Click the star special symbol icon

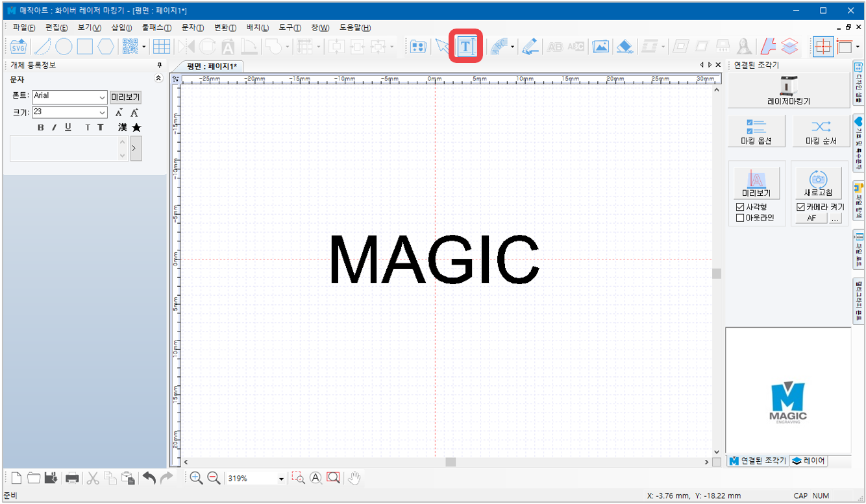136,128
